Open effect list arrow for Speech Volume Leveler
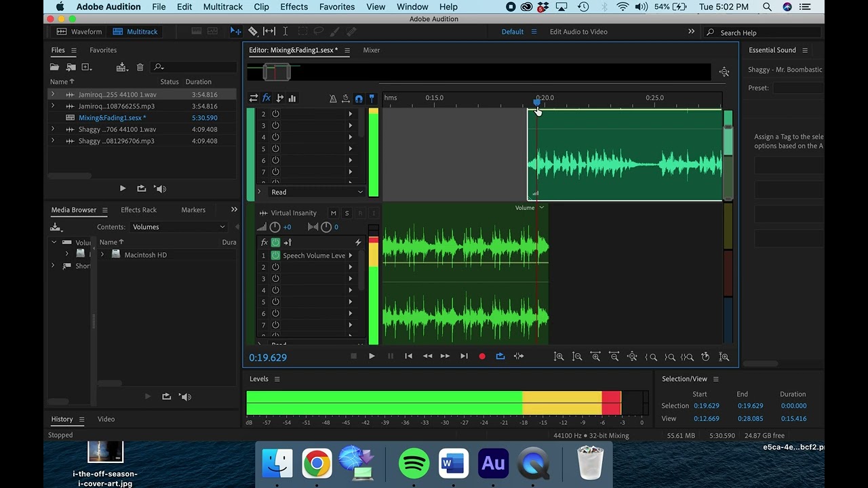Viewport: 868px width, 488px height. [351, 256]
